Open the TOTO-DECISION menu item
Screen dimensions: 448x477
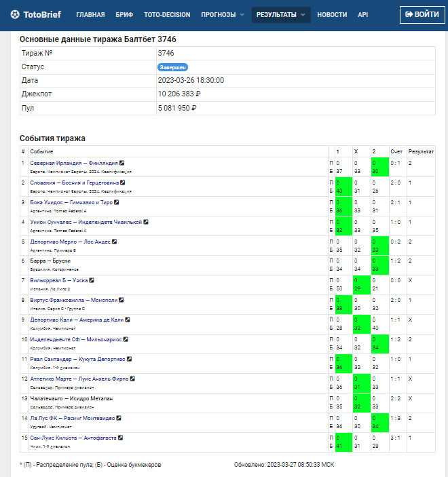[x=167, y=14]
